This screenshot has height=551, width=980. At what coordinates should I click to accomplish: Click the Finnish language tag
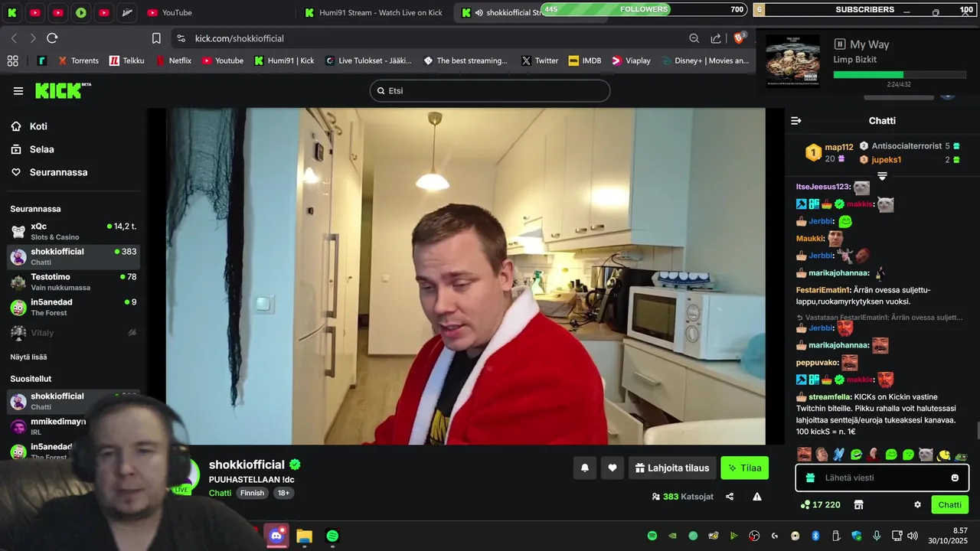pos(252,493)
